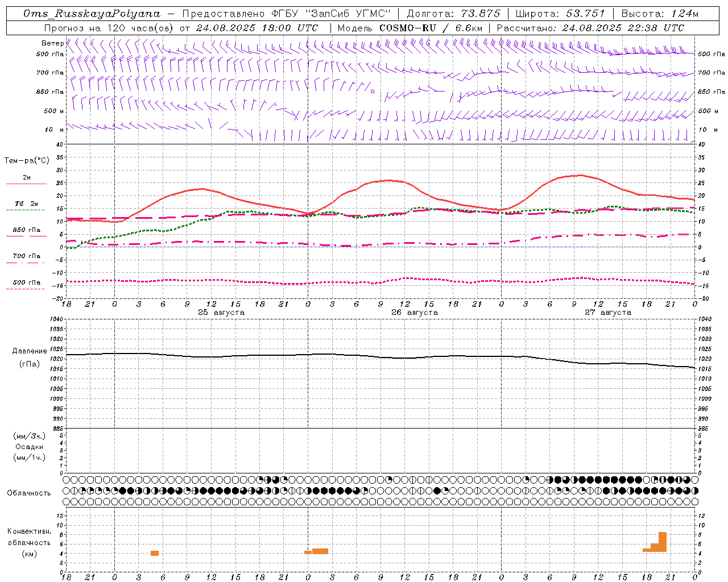728x582 pixels.
Task: Click the longitude value Долгота: 73.875
Action: 453,14
